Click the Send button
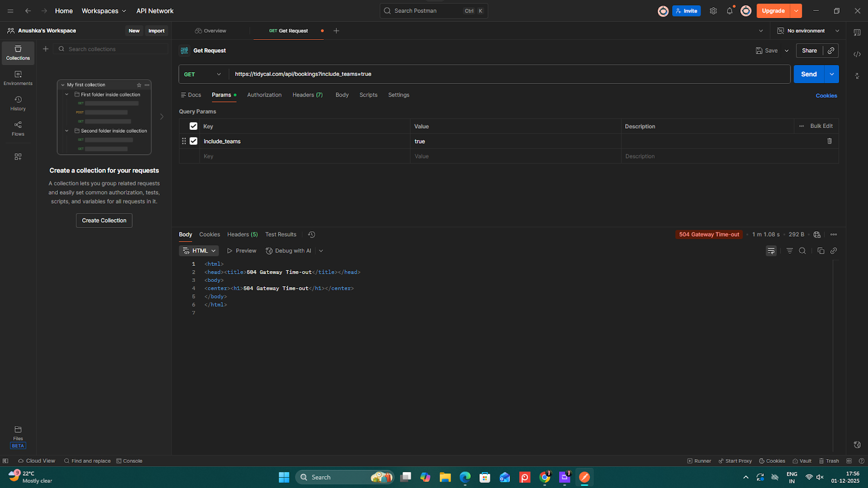Screen dimensions: 868x488 point(809,74)
